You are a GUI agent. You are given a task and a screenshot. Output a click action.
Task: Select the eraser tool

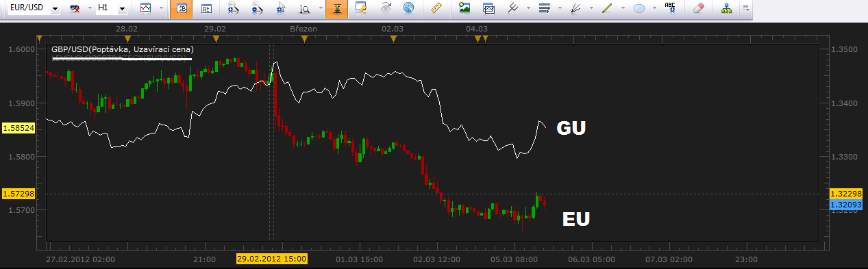click(699, 9)
